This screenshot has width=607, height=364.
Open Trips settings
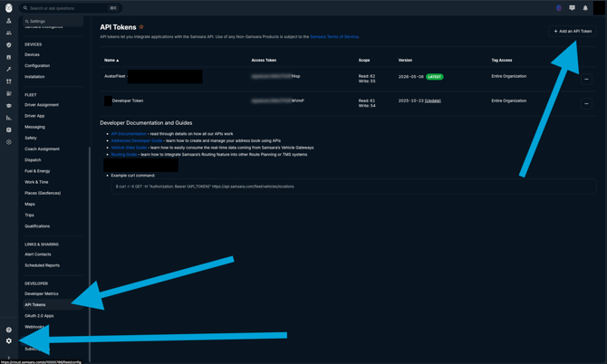[x=29, y=216]
